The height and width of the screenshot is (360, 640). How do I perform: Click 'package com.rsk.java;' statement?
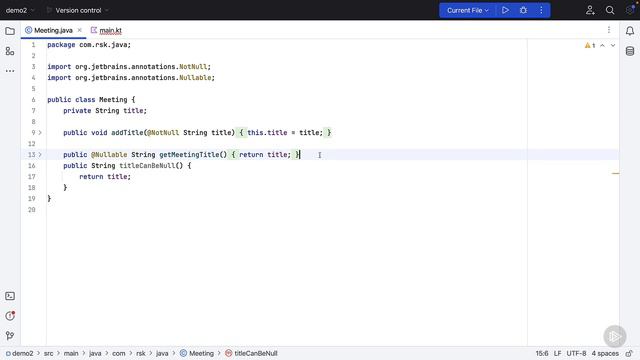pyautogui.click(x=89, y=45)
